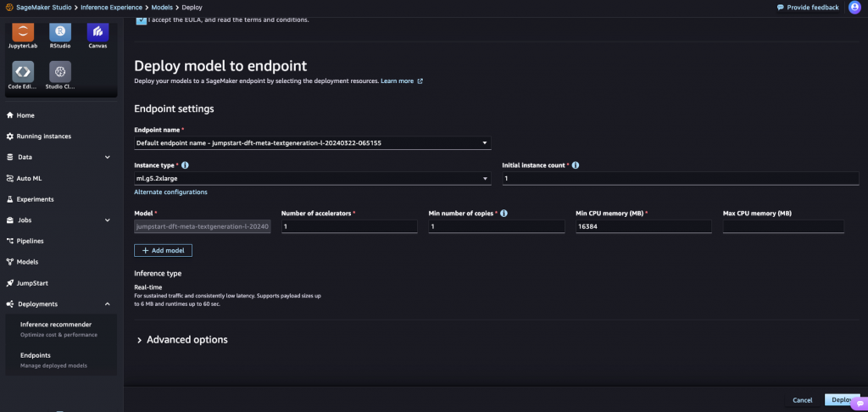Click the Running instances gear icon
The height and width of the screenshot is (412, 868).
[x=9, y=136]
